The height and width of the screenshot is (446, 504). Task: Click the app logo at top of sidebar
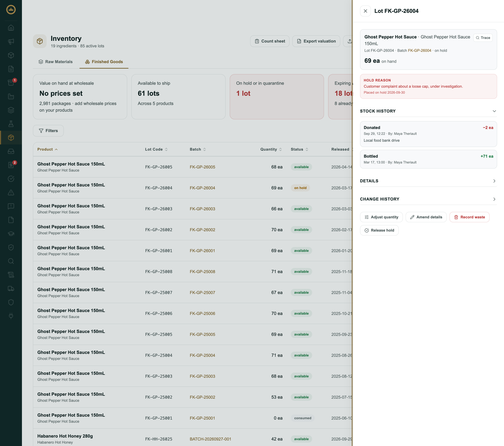(11, 10)
